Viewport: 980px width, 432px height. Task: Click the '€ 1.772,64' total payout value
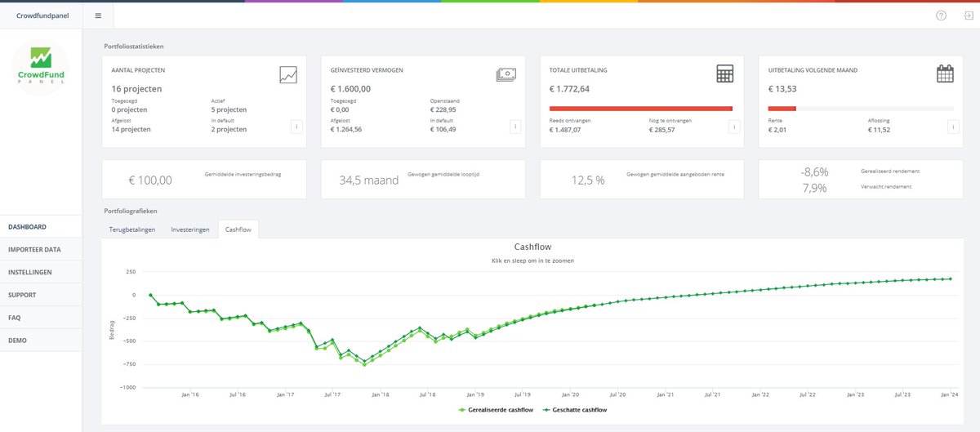pyautogui.click(x=569, y=89)
